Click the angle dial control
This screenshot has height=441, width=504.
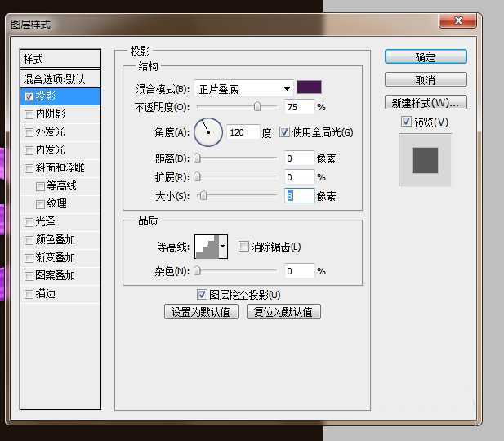tap(208, 130)
